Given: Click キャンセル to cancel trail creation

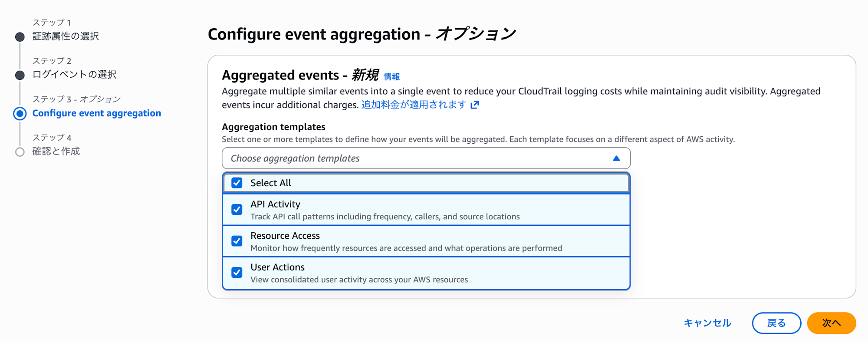Looking at the screenshot, I should [x=707, y=323].
